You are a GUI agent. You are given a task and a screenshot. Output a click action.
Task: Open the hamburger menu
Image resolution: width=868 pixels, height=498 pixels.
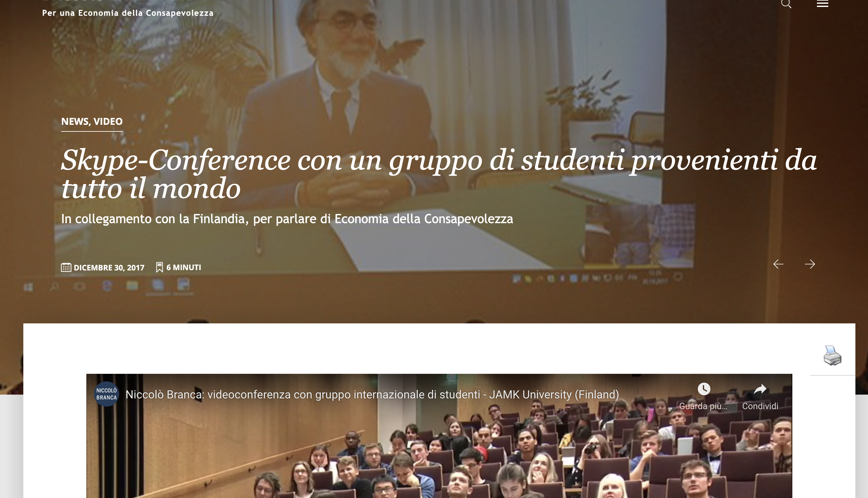point(822,4)
